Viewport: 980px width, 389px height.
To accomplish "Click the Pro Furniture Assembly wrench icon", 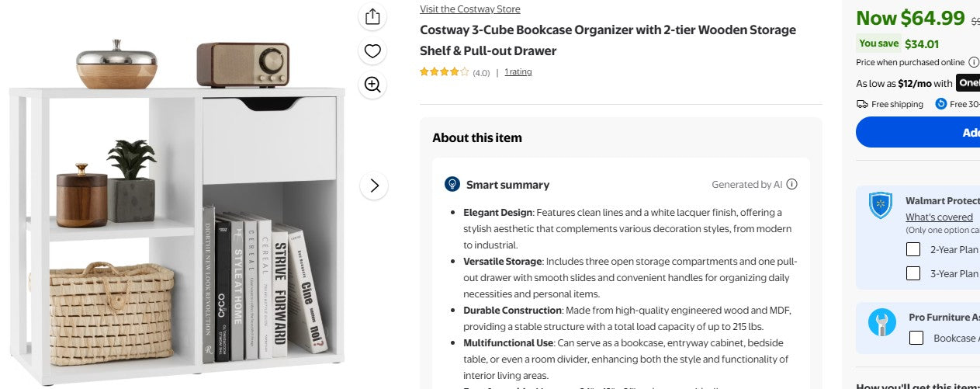I will pos(881,322).
